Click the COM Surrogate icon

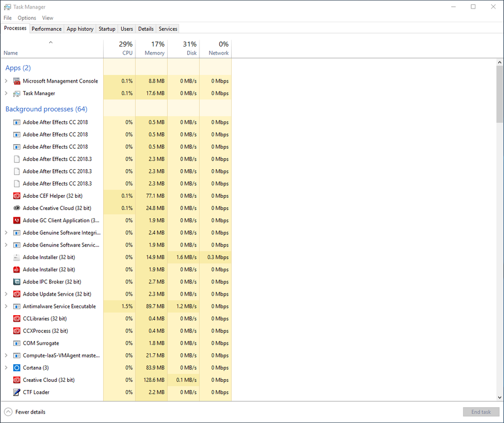tap(17, 343)
